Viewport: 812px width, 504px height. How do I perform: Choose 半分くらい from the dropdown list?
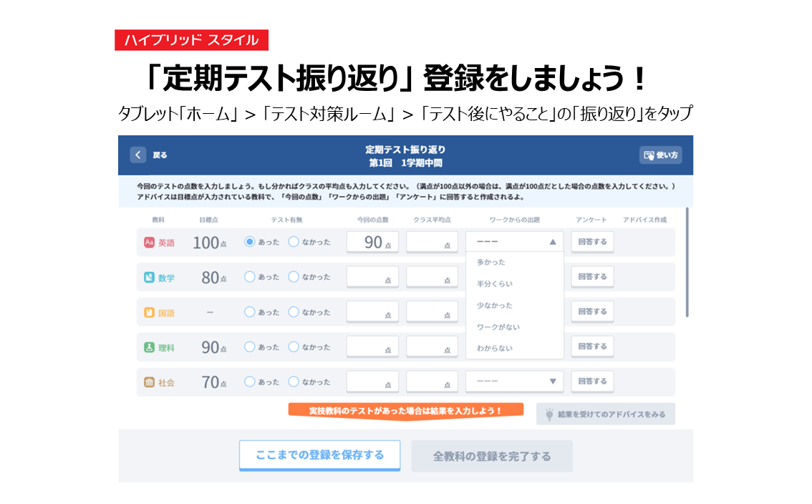[x=495, y=284]
